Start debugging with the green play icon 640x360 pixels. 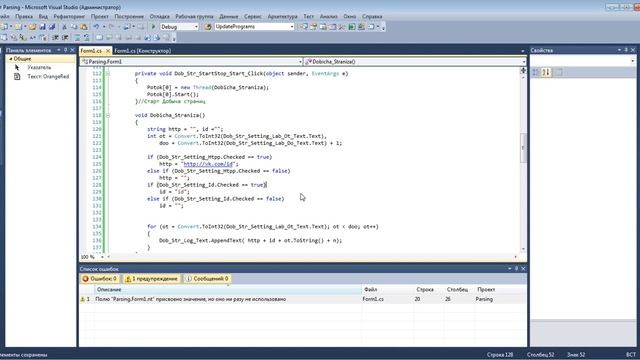pyautogui.click(x=153, y=27)
